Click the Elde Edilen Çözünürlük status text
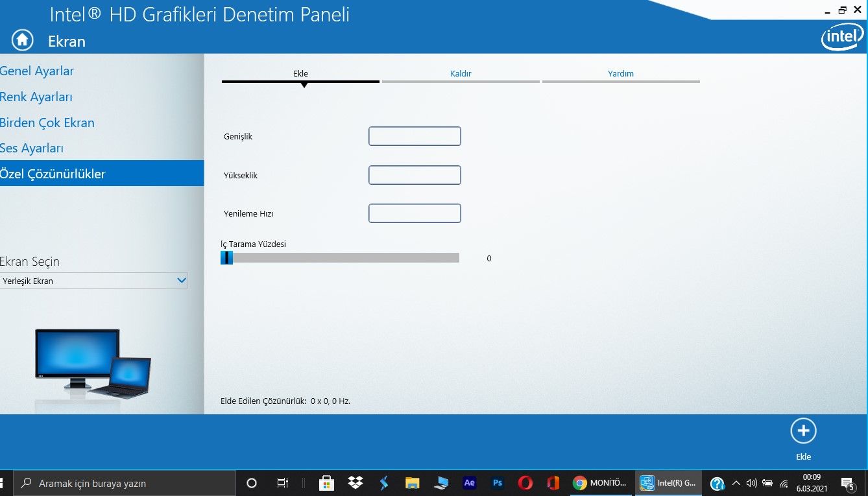 point(285,401)
